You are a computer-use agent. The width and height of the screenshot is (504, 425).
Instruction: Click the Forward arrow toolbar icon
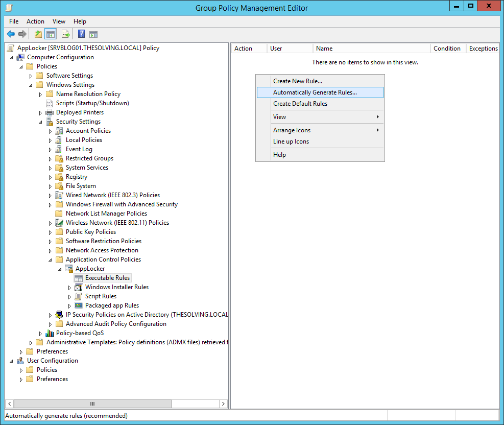tap(22, 34)
